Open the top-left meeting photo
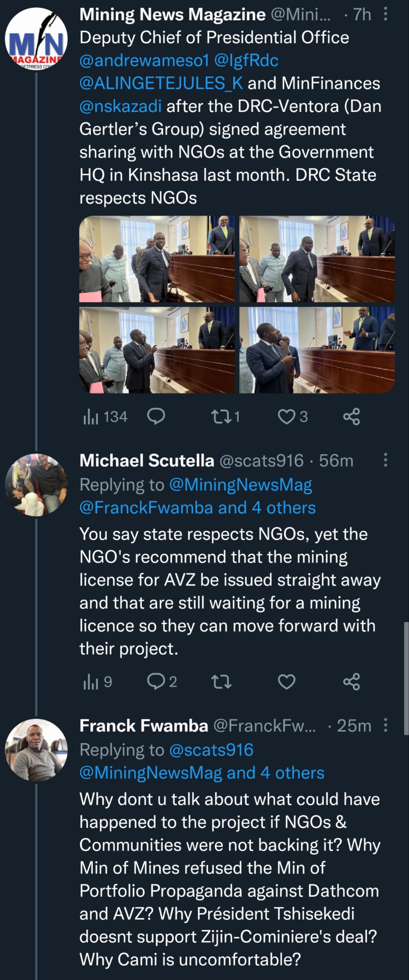The width and height of the screenshot is (409, 980). (157, 259)
